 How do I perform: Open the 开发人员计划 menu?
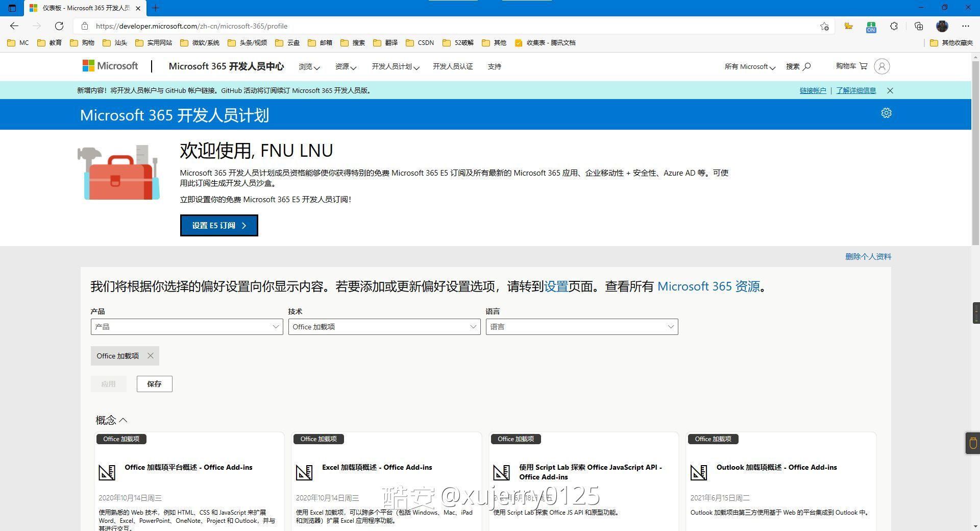395,66
